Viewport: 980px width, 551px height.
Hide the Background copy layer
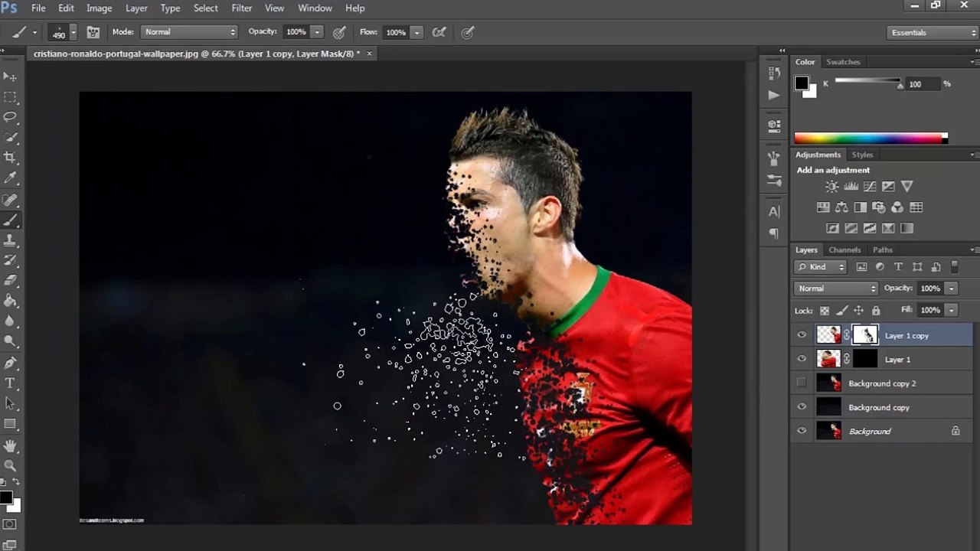coord(802,407)
